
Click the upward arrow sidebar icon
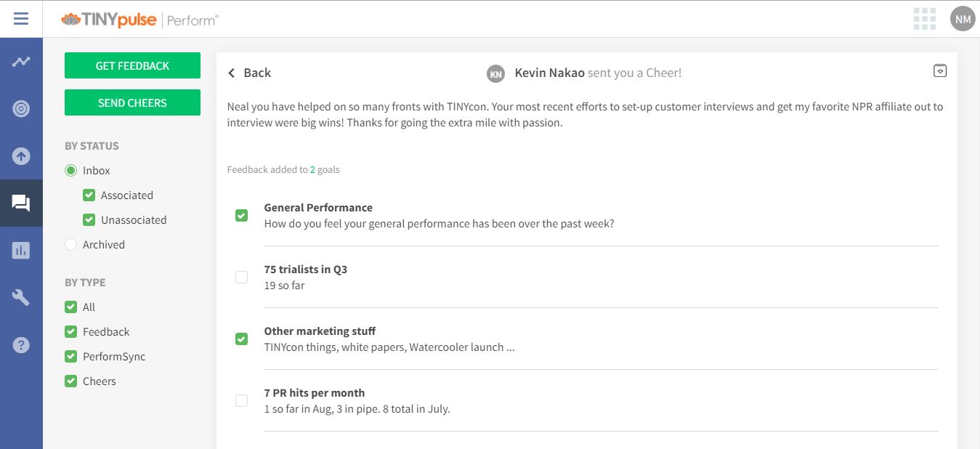(x=21, y=156)
